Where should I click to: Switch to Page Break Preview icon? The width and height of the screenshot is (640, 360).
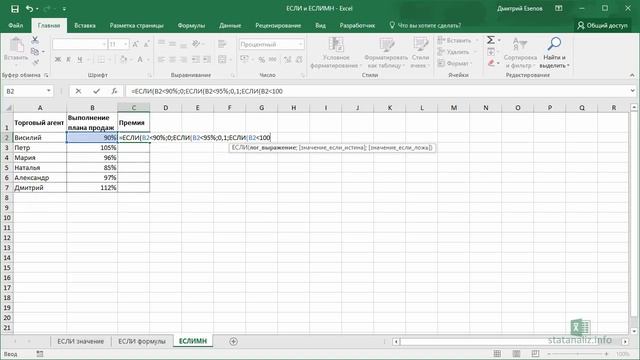[x=536, y=354]
